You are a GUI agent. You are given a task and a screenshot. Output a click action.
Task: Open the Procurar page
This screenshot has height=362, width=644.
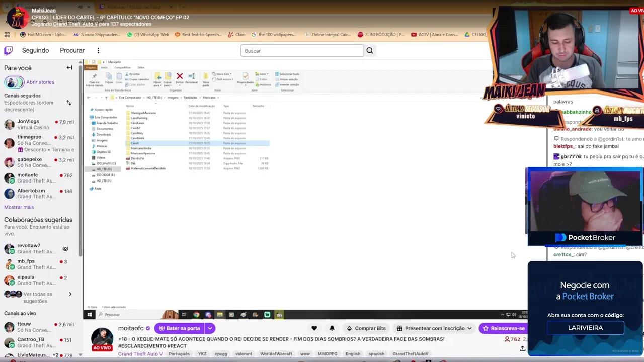pos(72,50)
